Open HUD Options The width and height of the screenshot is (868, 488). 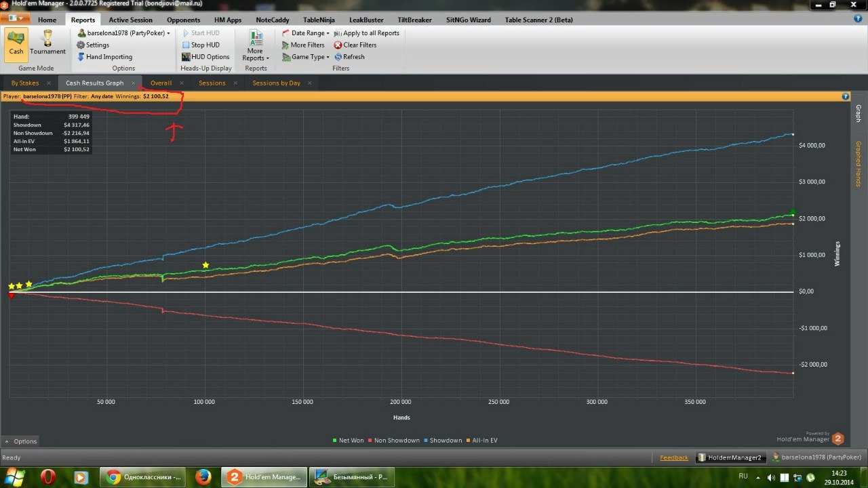[205, 57]
